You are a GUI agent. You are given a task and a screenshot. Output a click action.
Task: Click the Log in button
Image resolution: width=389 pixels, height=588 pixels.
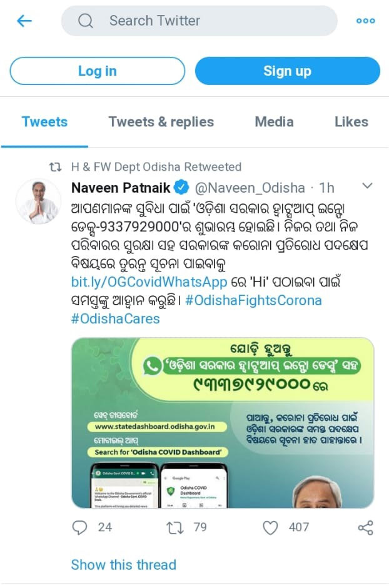[x=98, y=71]
